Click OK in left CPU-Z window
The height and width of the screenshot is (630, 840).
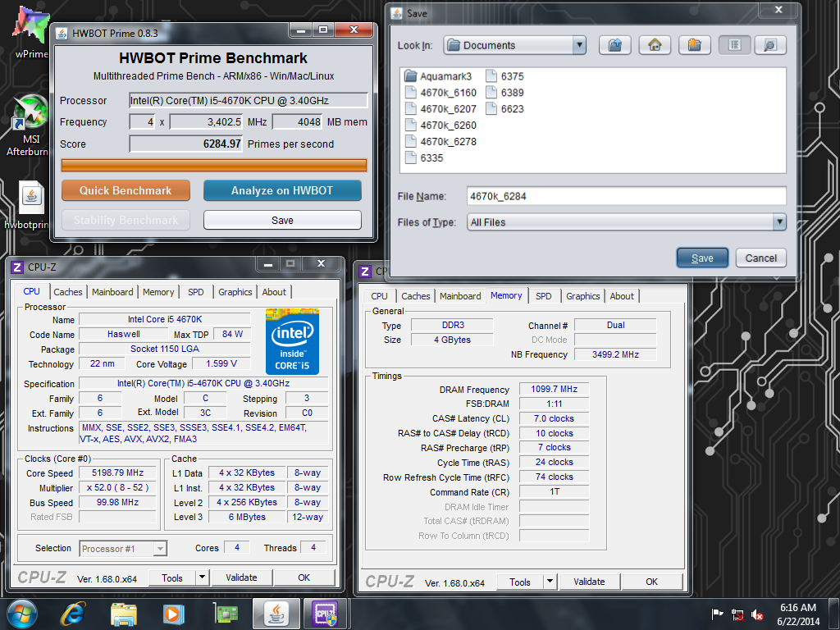point(304,577)
